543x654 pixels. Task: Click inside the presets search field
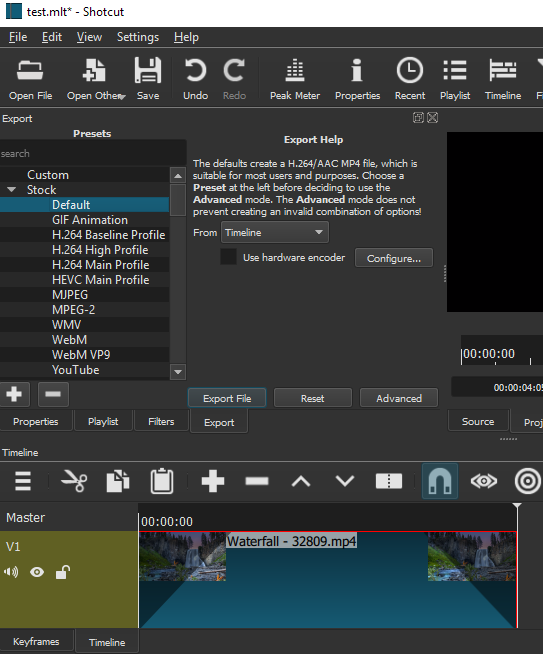tap(93, 153)
